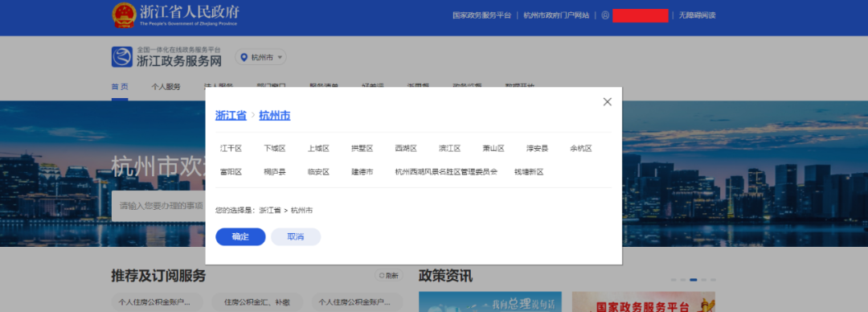
Task: Select 萧山区 district
Action: (493, 149)
